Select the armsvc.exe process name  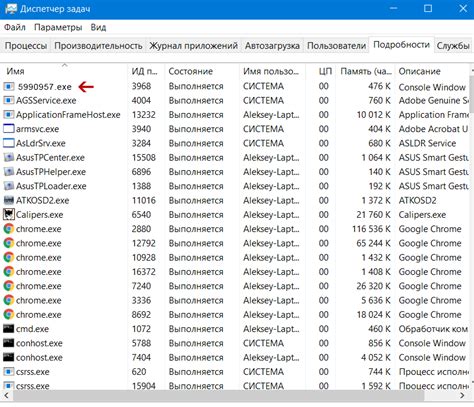37,129
